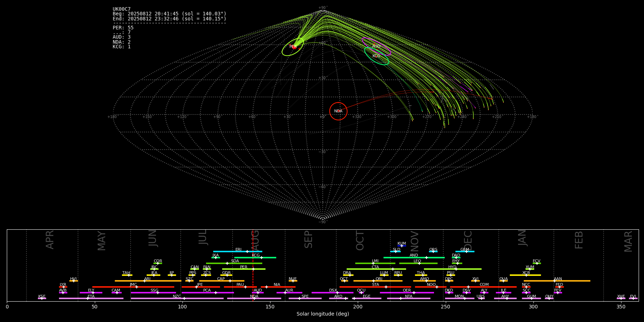The width and height of the screenshot is (644, 322).
Task: Click the NDA activity bar on the timeline
Action: point(254,298)
